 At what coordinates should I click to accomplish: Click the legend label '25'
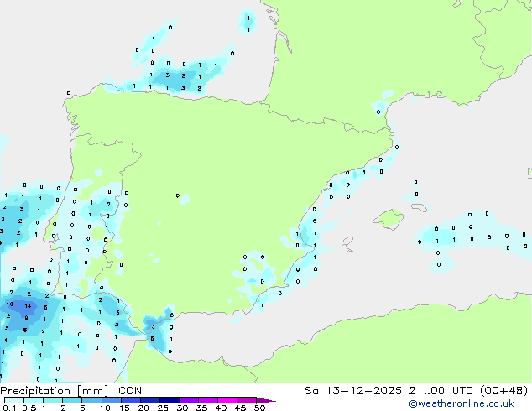(x=163, y=408)
